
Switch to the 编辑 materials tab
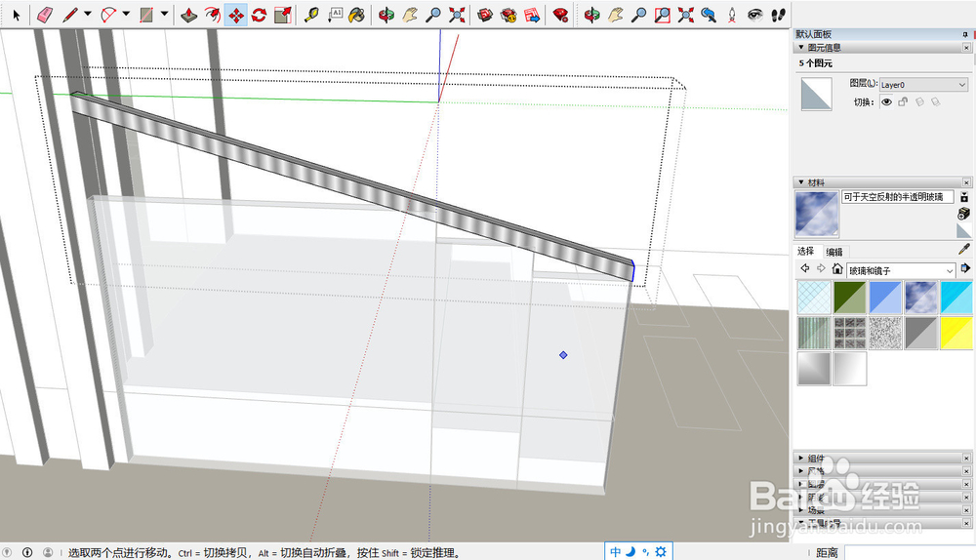coord(834,252)
